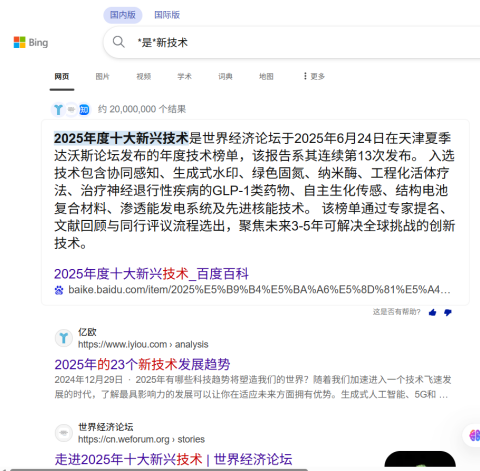Select the 图片 tab

click(x=102, y=76)
